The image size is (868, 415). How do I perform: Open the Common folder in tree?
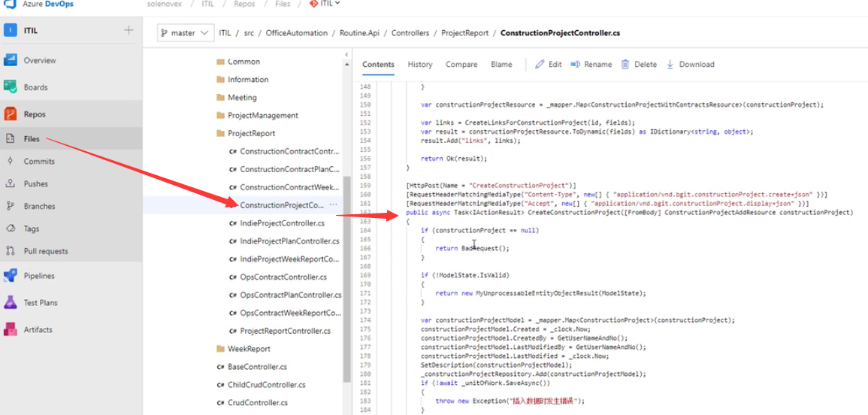243,62
